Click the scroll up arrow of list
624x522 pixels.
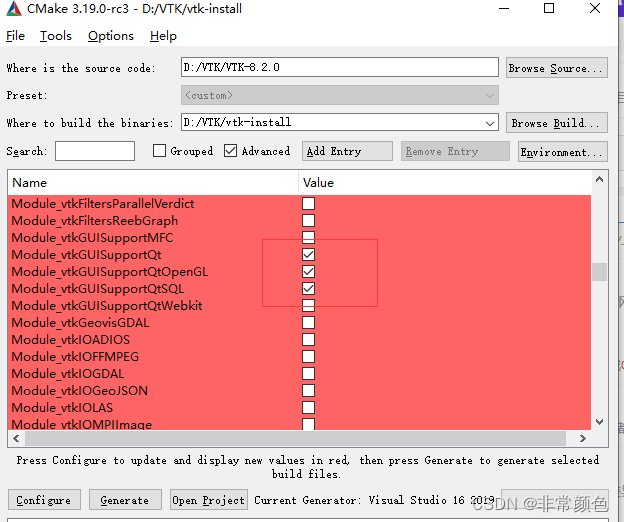tap(599, 179)
